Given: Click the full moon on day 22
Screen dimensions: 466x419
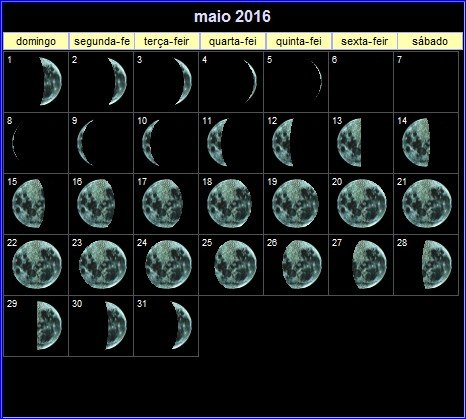Looking at the screenshot, I should [x=37, y=264].
